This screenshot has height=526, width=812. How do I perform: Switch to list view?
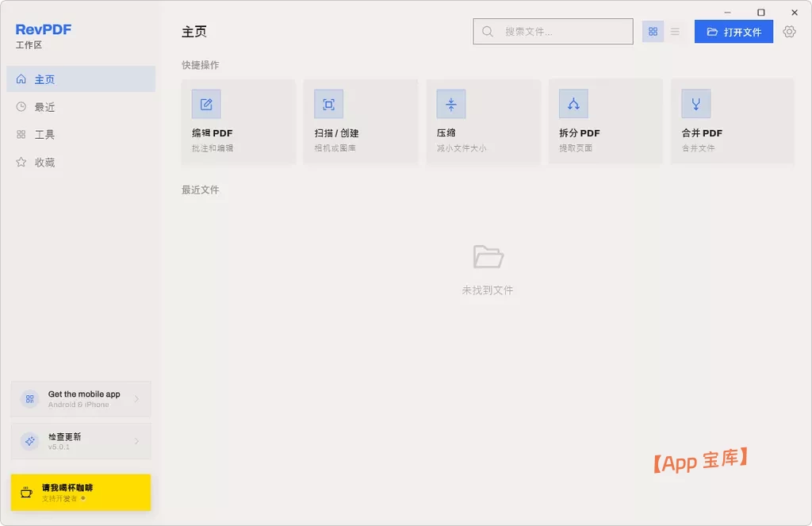point(675,32)
